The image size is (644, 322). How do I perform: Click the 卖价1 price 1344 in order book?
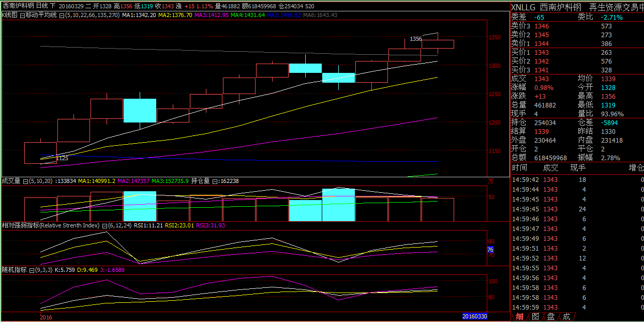coord(542,44)
